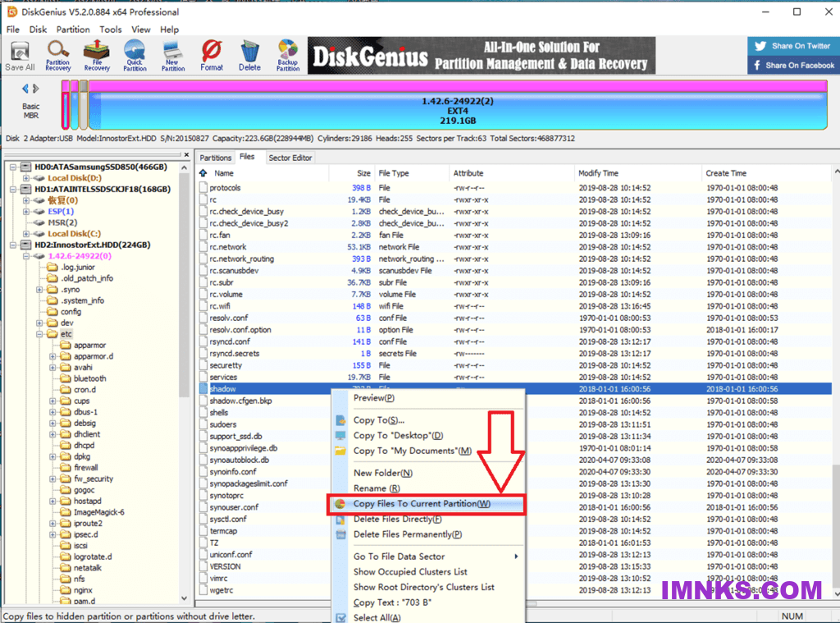Screen dimensions: 840x623
Task: Switch to the Partitions tab
Action: 216,158
